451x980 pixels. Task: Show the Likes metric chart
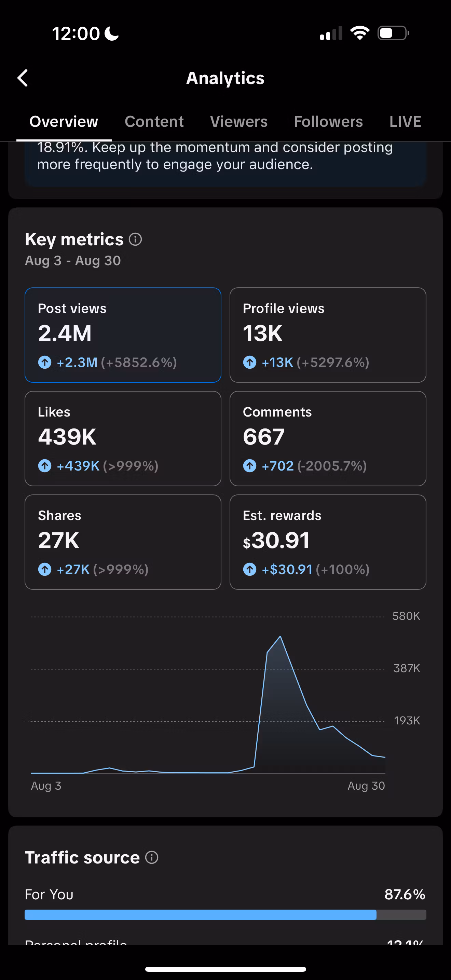click(x=123, y=438)
